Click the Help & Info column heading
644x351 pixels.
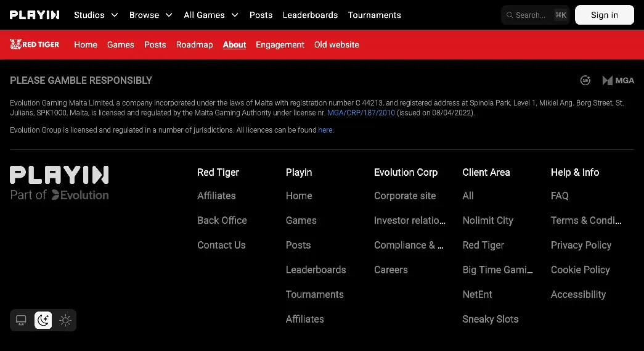574,172
